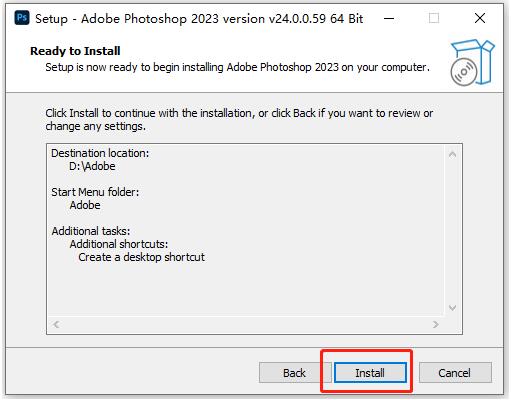Start installation with the Install button
The width and height of the screenshot is (511, 400).
[370, 373]
